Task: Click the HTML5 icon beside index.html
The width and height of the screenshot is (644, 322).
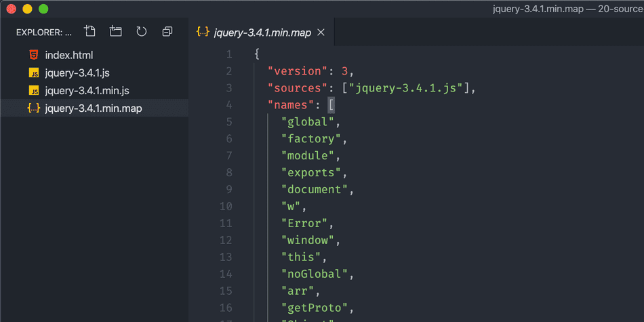Action: click(x=33, y=55)
